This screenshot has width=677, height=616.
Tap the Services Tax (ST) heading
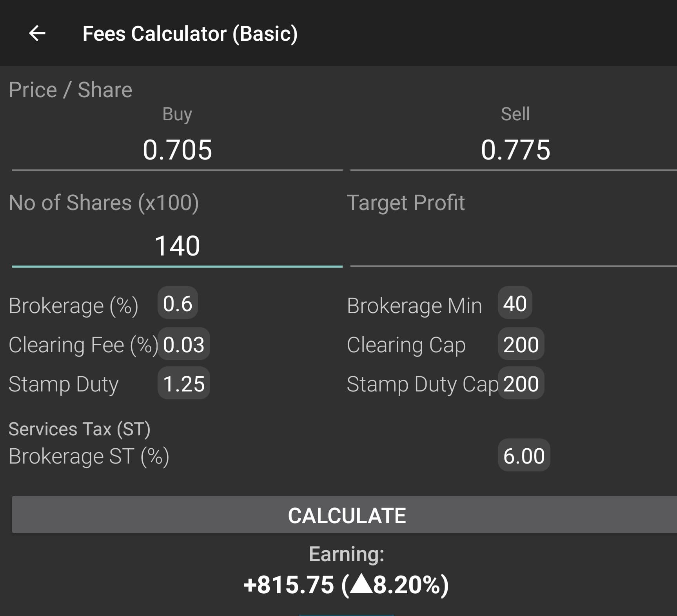pyautogui.click(x=80, y=429)
